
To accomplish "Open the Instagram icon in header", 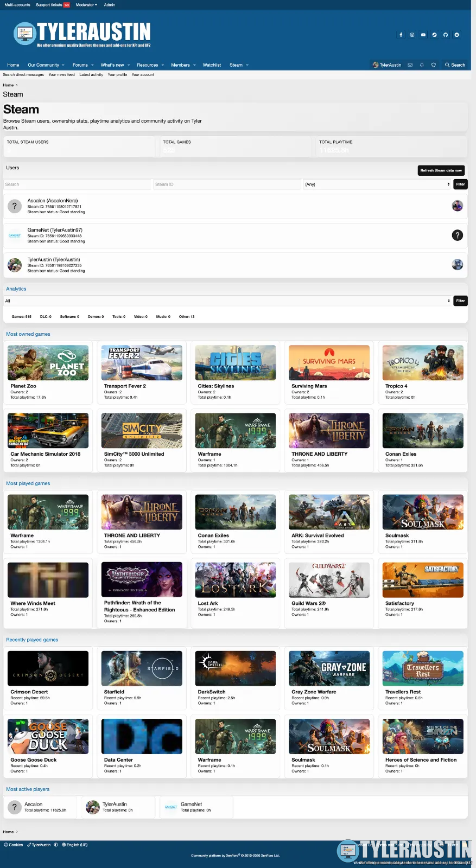I will click(x=412, y=35).
